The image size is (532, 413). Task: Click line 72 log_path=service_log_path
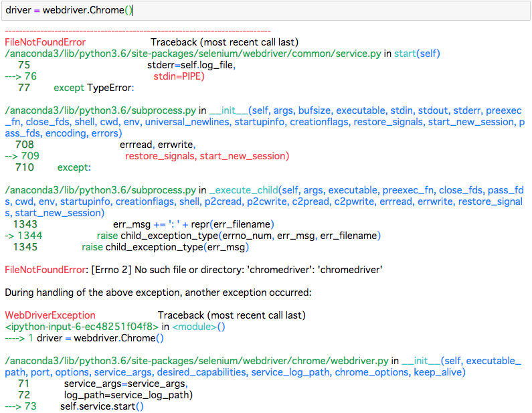click(128, 395)
